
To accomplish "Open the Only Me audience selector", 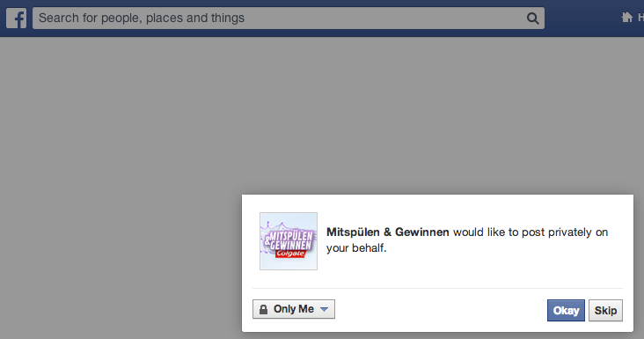I will [x=294, y=309].
